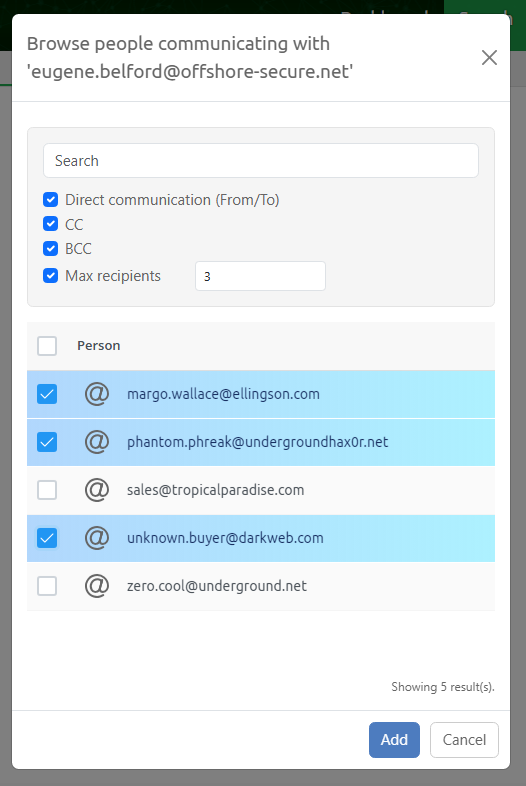Click the @ icon for sales@tropicalparadise.com

(97, 490)
